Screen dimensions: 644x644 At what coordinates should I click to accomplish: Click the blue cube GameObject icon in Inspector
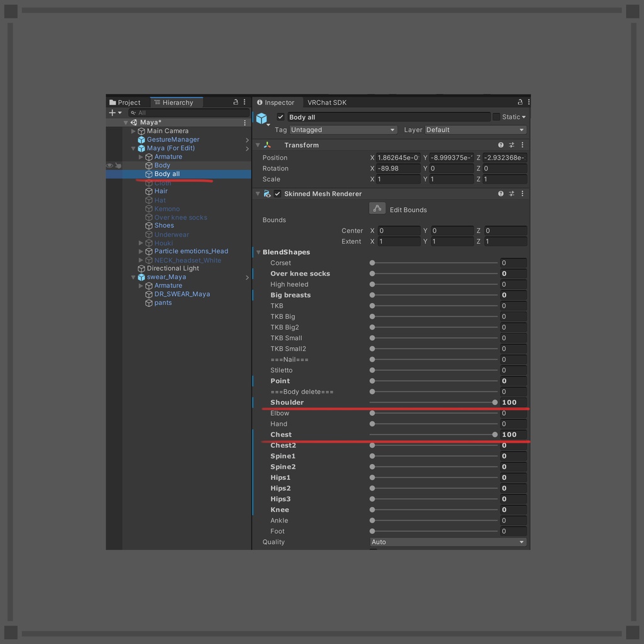coord(262,118)
